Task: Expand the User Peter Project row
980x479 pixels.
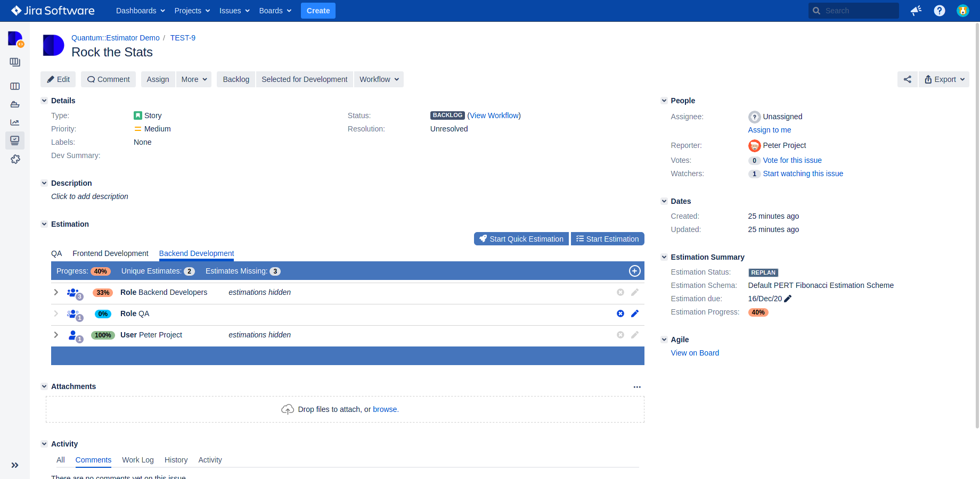Action: [x=56, y=335]
